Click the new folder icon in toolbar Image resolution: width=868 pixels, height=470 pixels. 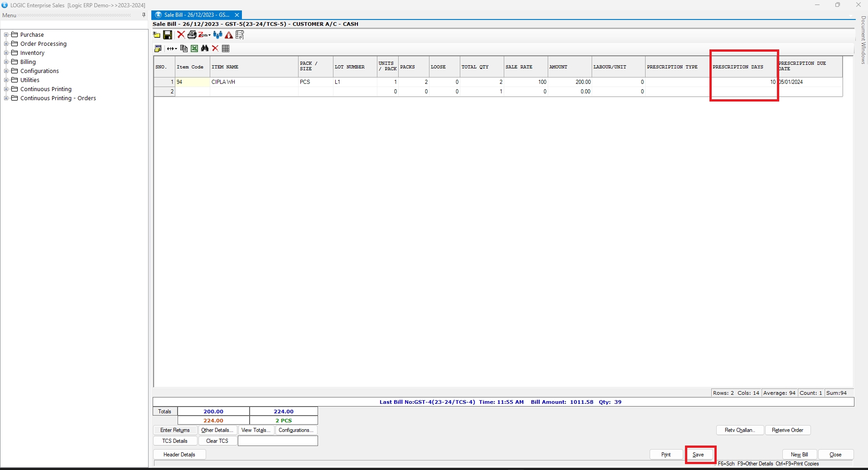[157, 35]
